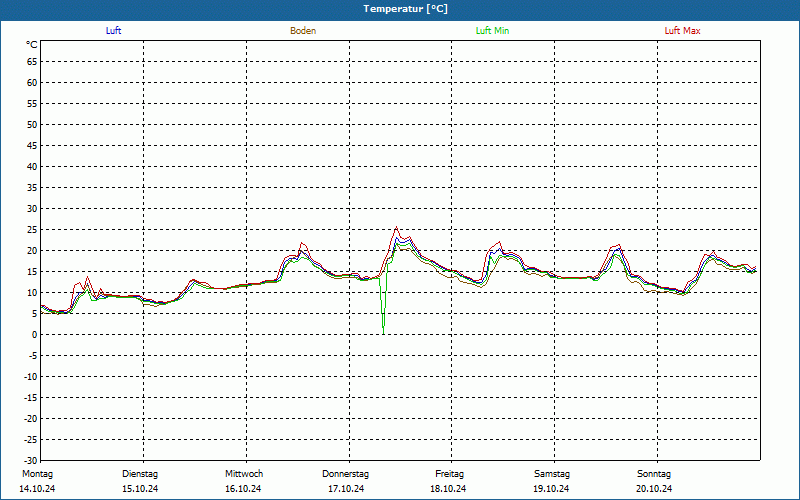
Task: Click the Samstag day label
Action: click(552, 474)
